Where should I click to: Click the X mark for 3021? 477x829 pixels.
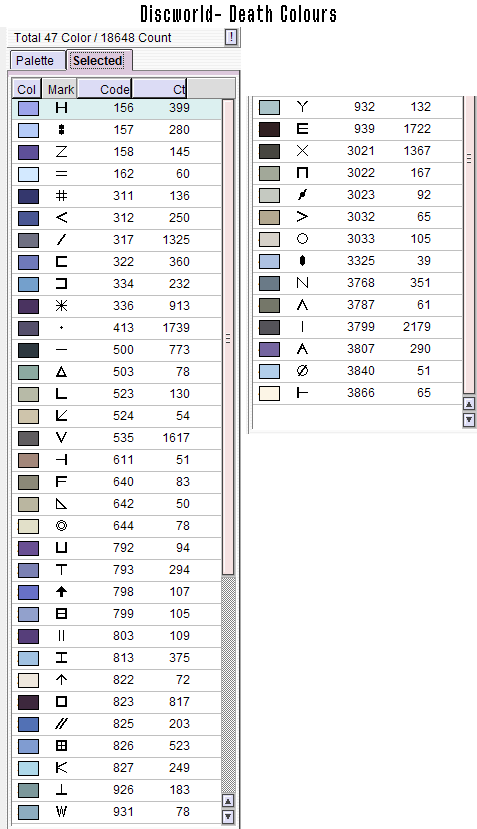(302, 151)
